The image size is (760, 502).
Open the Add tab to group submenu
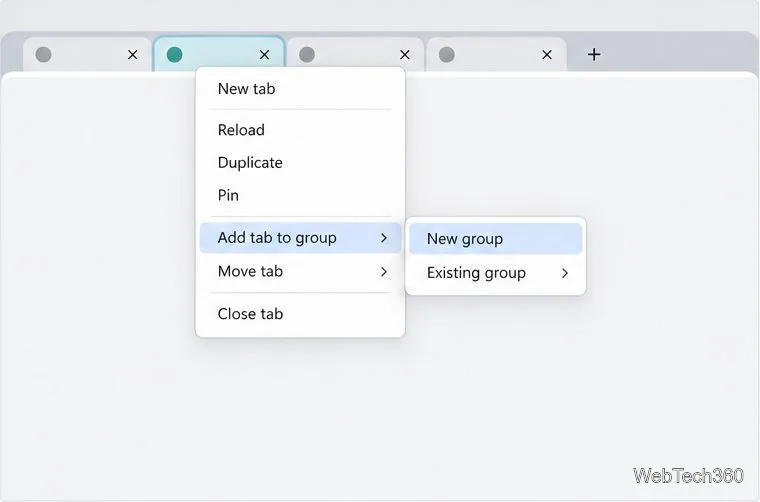tap(300, 238)
